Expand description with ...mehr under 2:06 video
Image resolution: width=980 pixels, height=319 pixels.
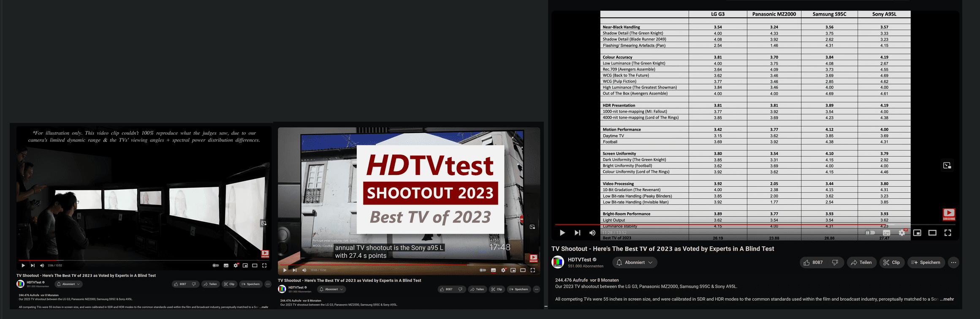tap(264, 307)
